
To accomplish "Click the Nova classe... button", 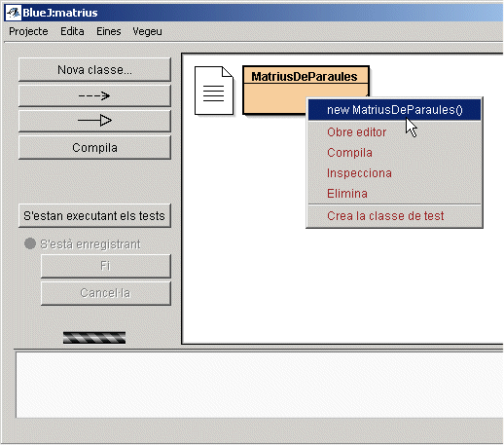I will 94,70.
